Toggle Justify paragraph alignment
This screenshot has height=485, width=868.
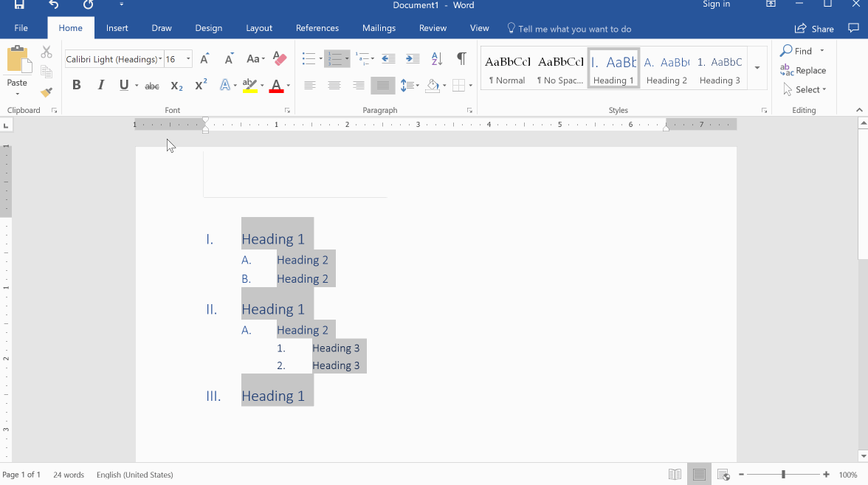coord(382,86)
